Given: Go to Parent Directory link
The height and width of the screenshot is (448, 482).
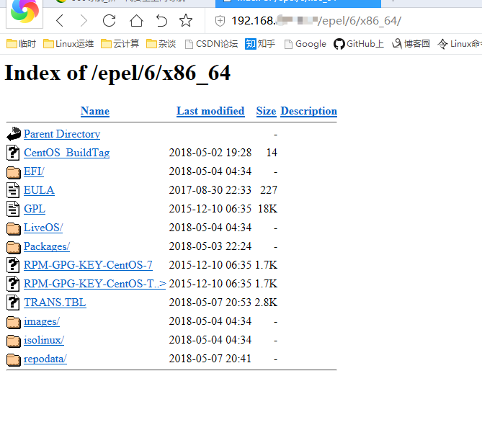Looking at the screenshot, I should tap(62, 134).
